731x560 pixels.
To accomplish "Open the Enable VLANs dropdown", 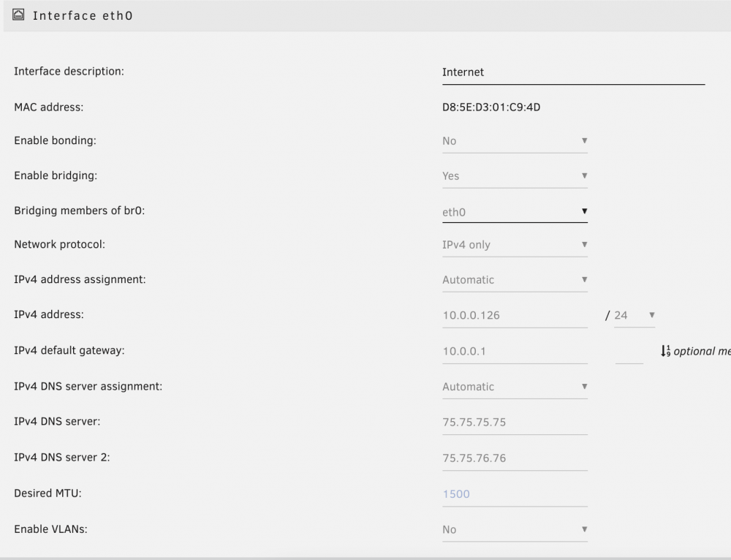I will [x=515, y=530].
